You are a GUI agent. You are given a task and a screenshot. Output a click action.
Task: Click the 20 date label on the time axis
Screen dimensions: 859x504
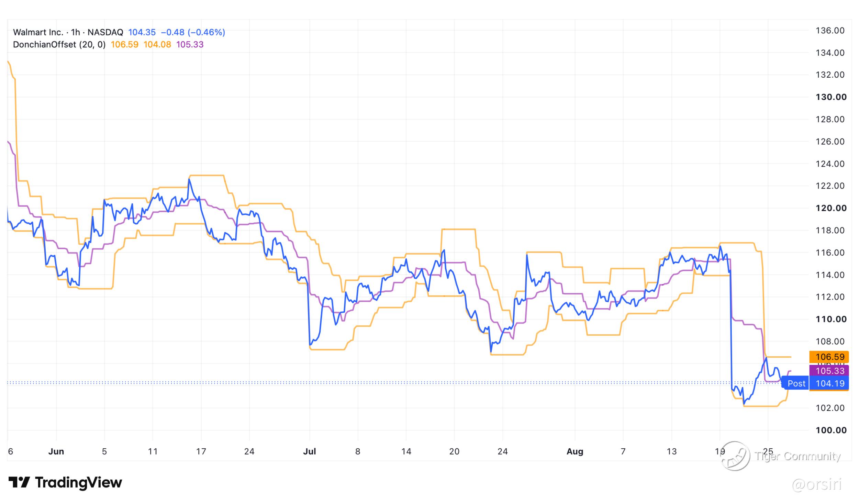454,451
